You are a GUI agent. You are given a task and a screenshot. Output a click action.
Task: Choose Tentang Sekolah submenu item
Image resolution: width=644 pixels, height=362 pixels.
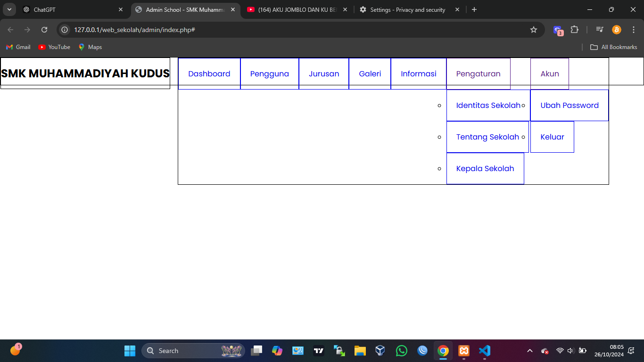[487, 137]
